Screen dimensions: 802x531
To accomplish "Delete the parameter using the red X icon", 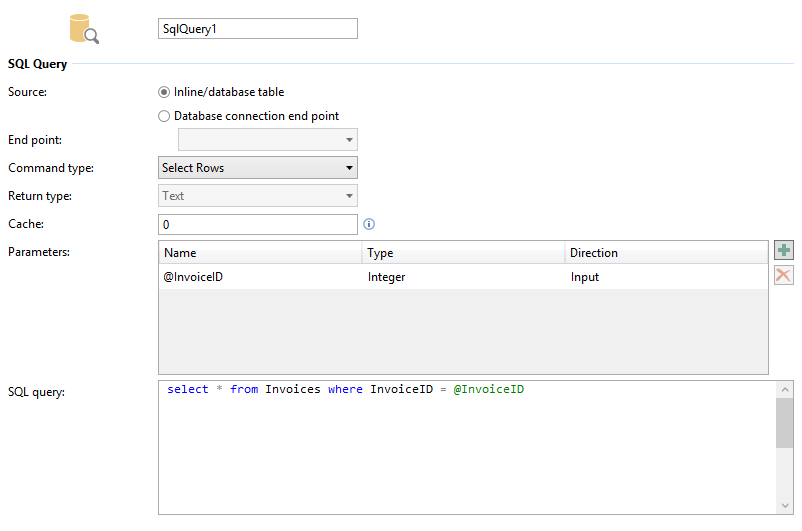I will pos(784,276).
